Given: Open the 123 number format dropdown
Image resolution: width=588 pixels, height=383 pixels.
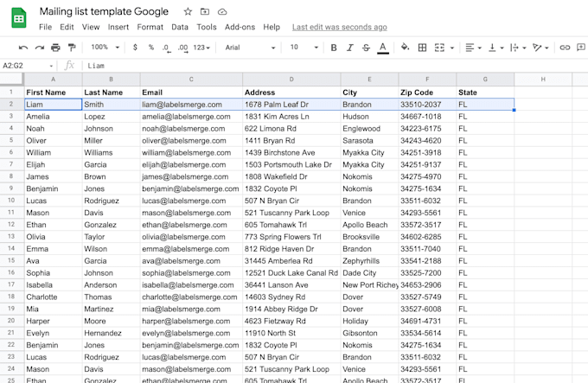Looking at the screenshot, I should click(201, 48).
